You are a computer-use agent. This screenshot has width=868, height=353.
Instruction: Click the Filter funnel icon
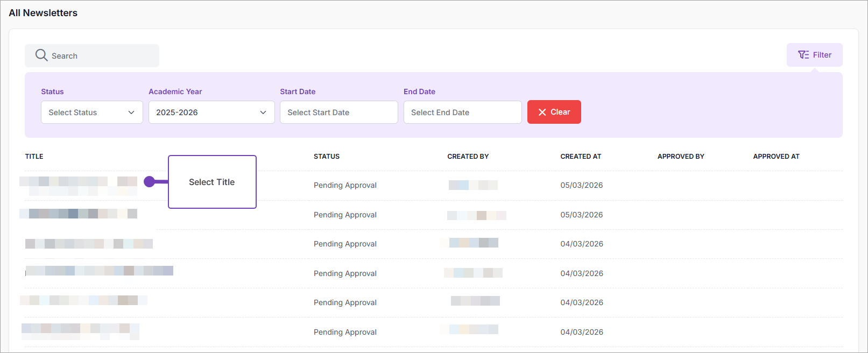[x=803, y=55]
